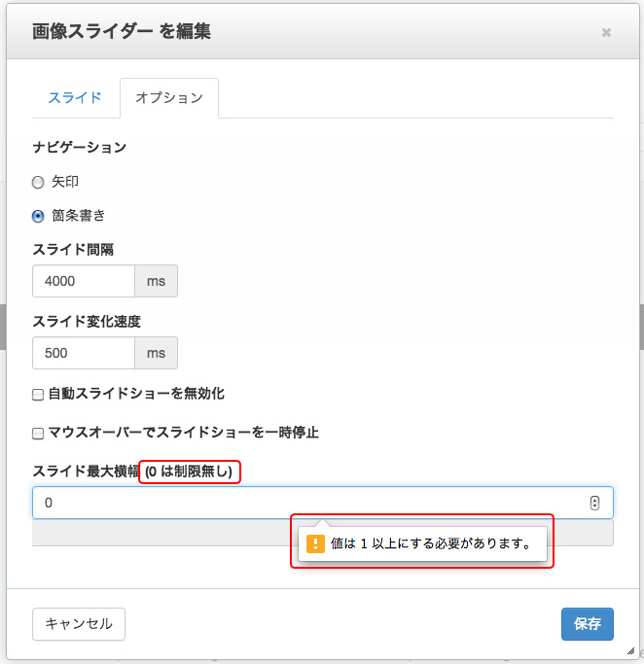Click the ナビゲーション section heading

[80, 148]
